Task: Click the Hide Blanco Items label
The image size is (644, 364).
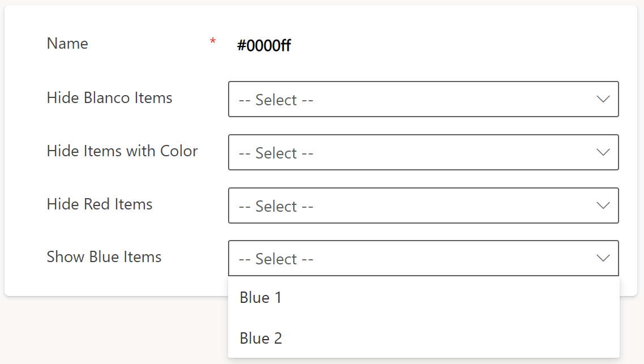Action: click(x=110, y=98)
